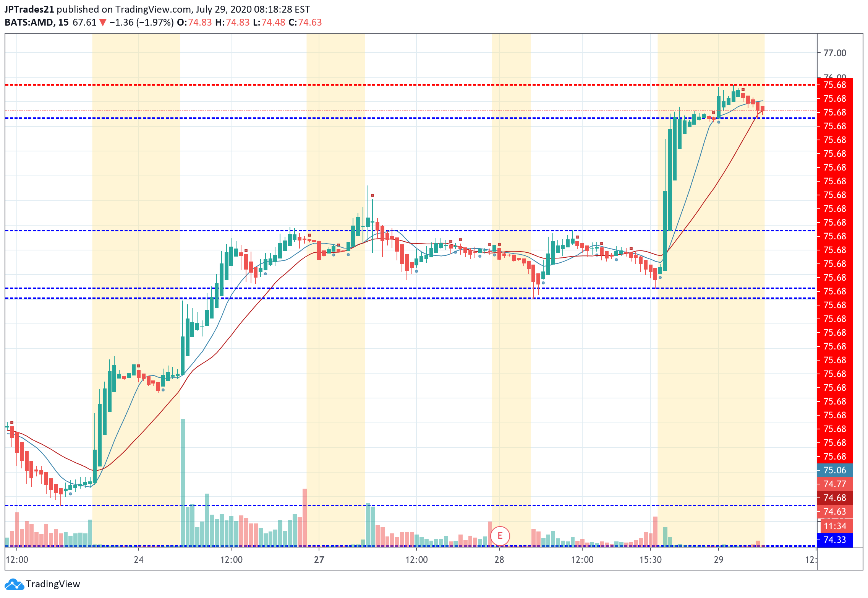Click the 74.77 price label
Viewport: 868px width, 598px height.
click(x=834, y=484)
